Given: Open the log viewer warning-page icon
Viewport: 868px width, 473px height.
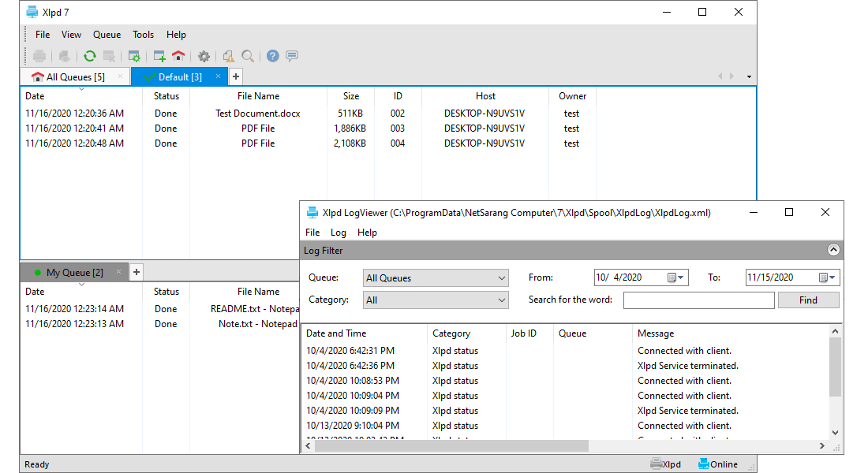Looking at the screenshot, I should point(229,56).
